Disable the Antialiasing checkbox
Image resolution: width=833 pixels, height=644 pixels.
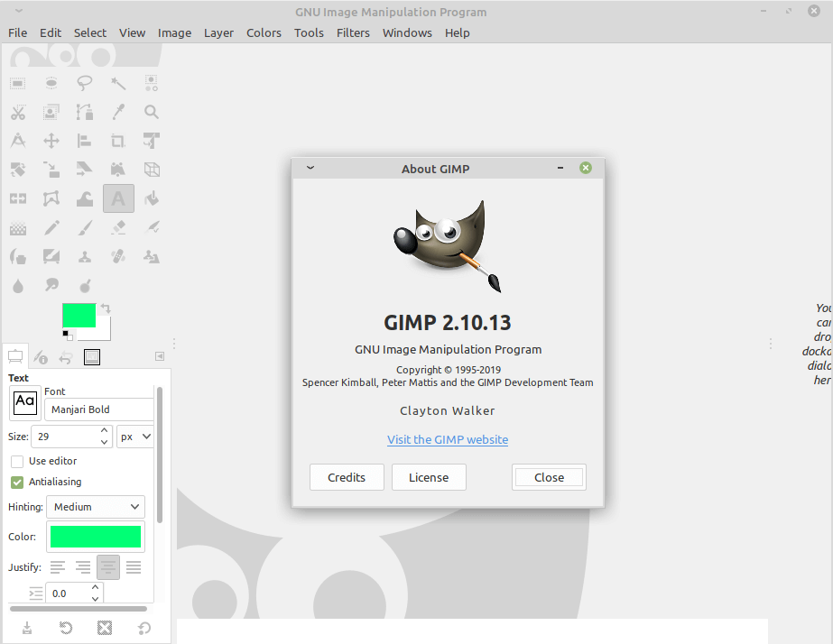17,482
